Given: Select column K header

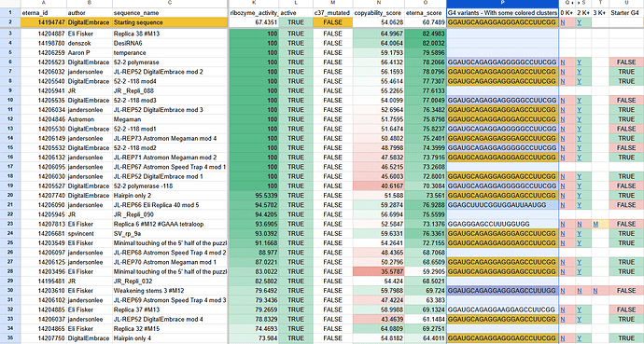Looking at the screenshot, I should pyautogui.click(x=254, y=4).
